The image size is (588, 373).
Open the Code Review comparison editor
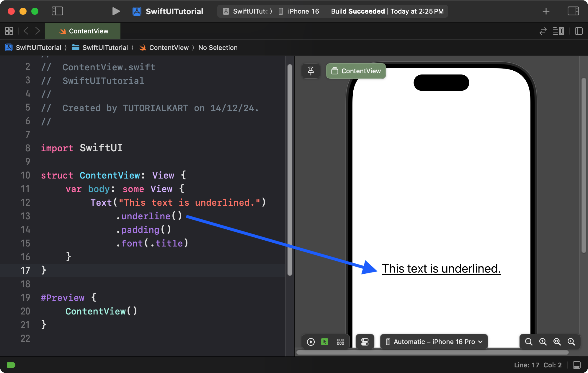coord(543,31)
